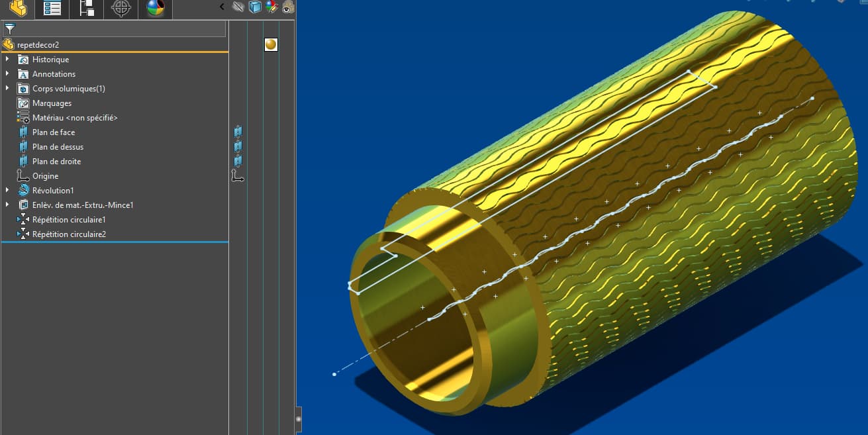Click the Display Mode cube column icon
Image resolution: width=868 pixels, height=435 pixels.
coord(255,7)
